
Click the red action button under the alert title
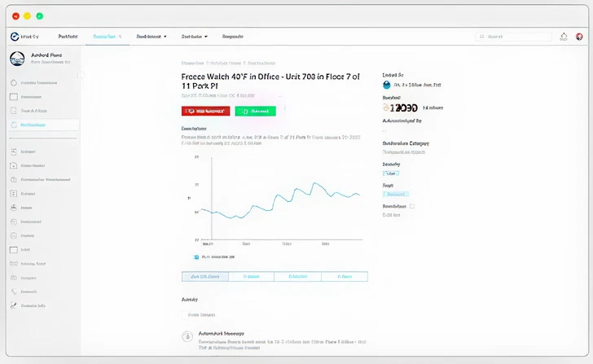click(x=205, y=111)
